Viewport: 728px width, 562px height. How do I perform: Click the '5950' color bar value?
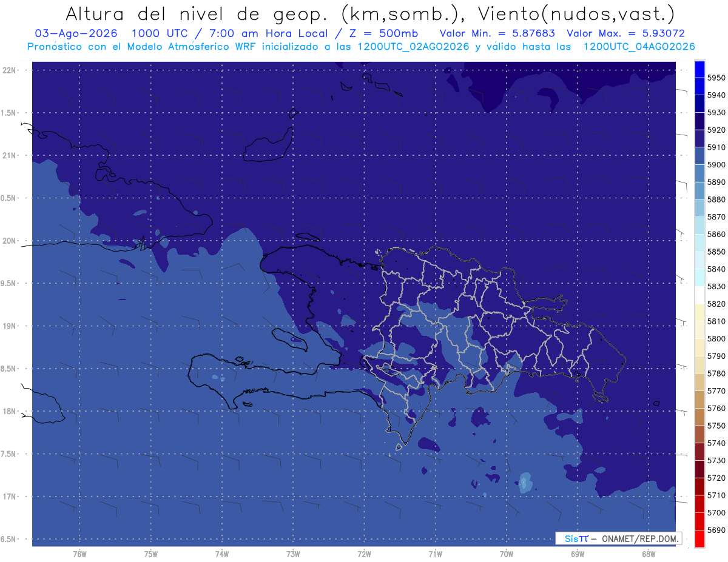[716, 78]
